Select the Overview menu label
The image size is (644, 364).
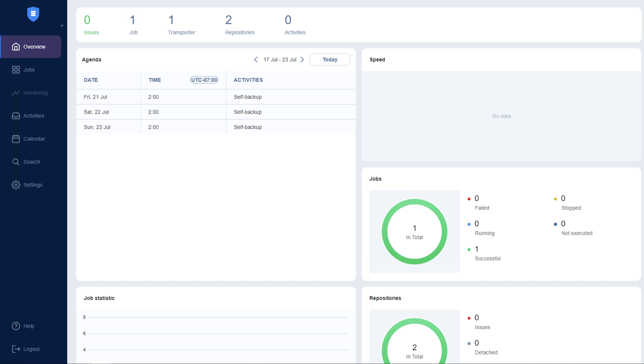(x=34, y=47)
